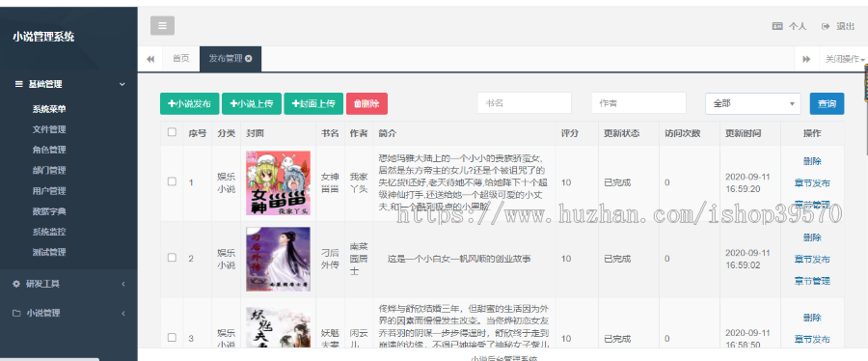Open 文件管理 in sidebar
868x361 pixels.
click(x=49, y=129)
